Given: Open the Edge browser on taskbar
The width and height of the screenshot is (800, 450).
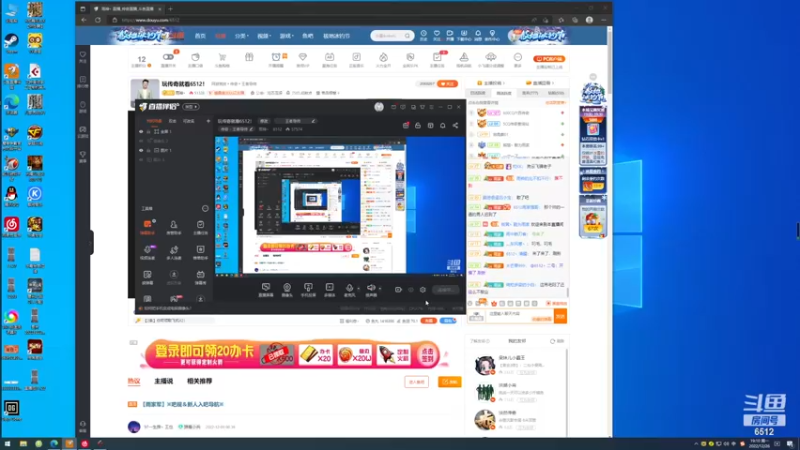Looking at the screenshot, I should [x=54, y=444].
